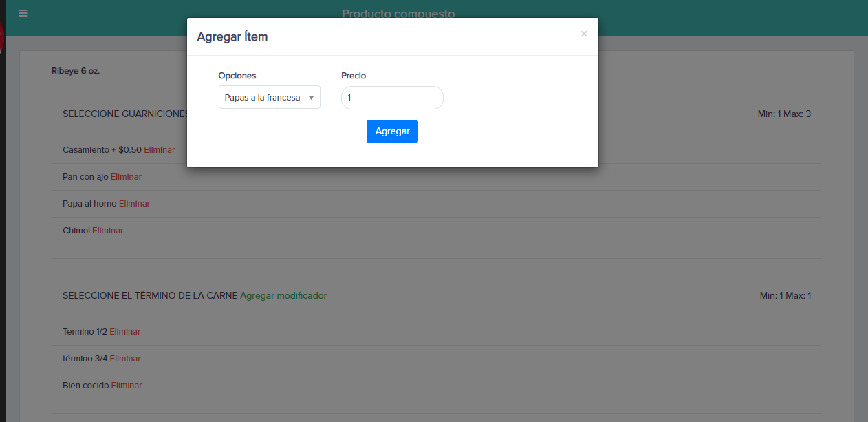Screen dimensions: 868x422
Task: Click the Papa al horno item name
Action: pos(89,204)
